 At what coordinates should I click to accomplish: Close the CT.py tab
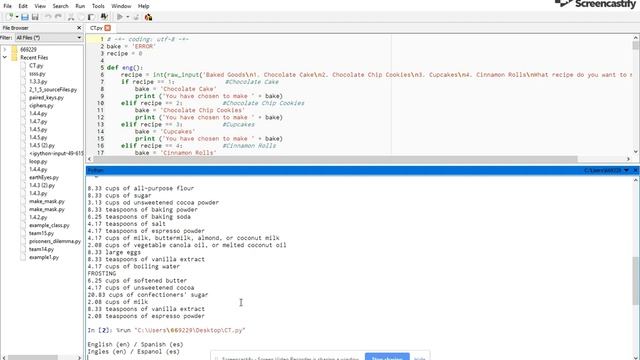coord(107,28)
